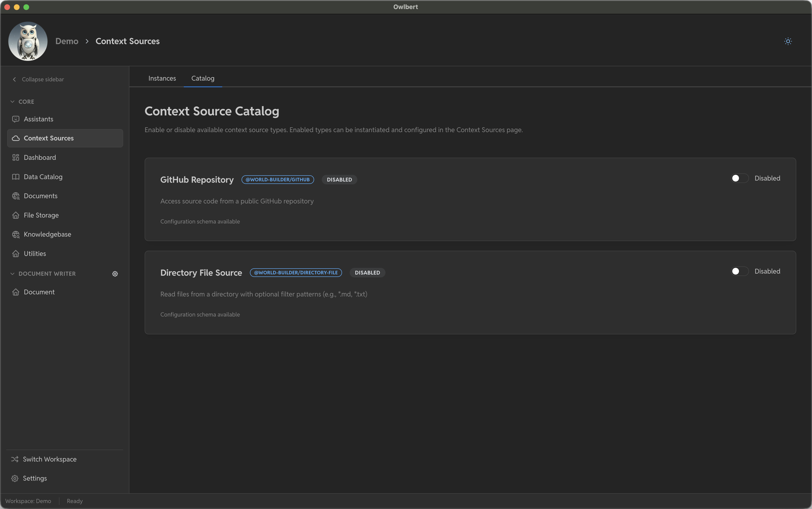812x509 pixels.
Task: Collapse the CORE section chevron
Action: tap(12, 102)
